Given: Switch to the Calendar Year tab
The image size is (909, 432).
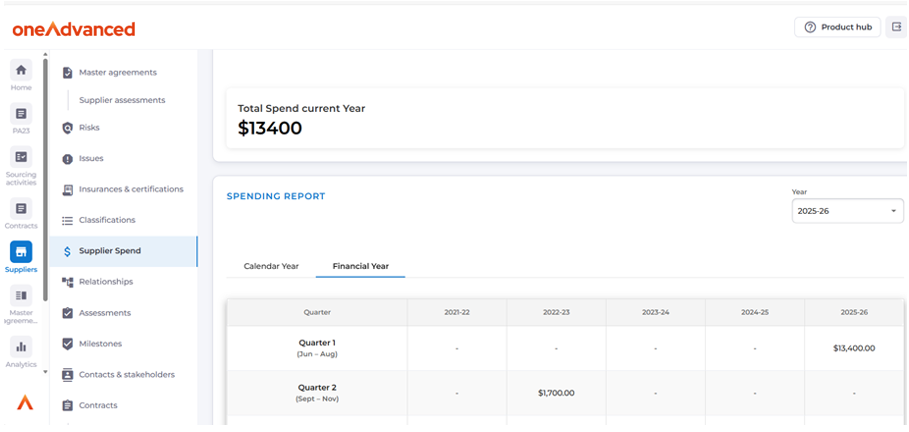Looking at the screenshot, I should coord(271,266).
